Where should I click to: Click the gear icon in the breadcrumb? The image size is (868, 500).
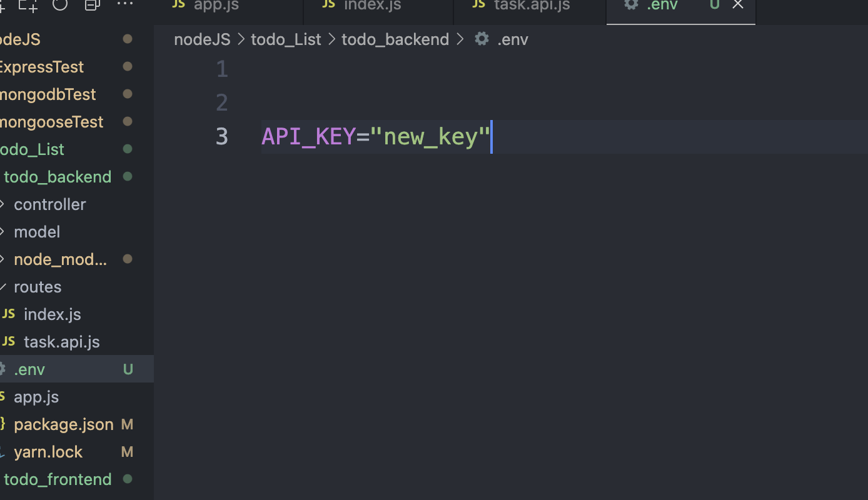(x=482, y=39)
